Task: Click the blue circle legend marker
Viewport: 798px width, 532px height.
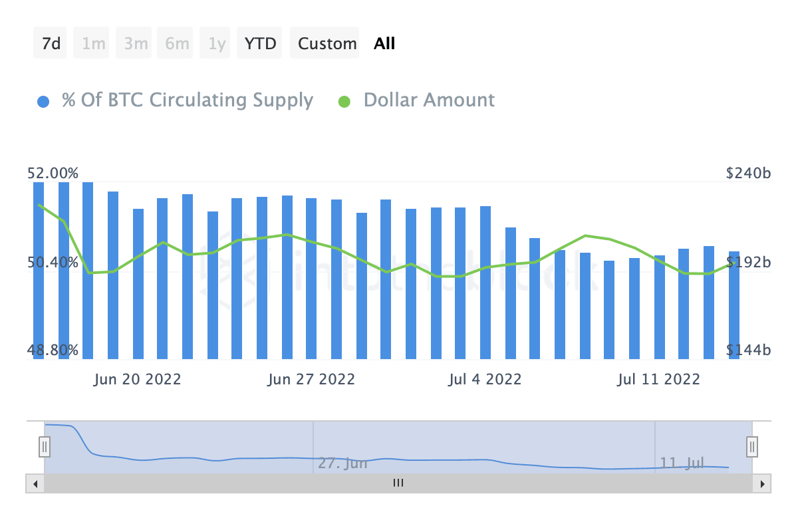Action: (x=44, y=102)
